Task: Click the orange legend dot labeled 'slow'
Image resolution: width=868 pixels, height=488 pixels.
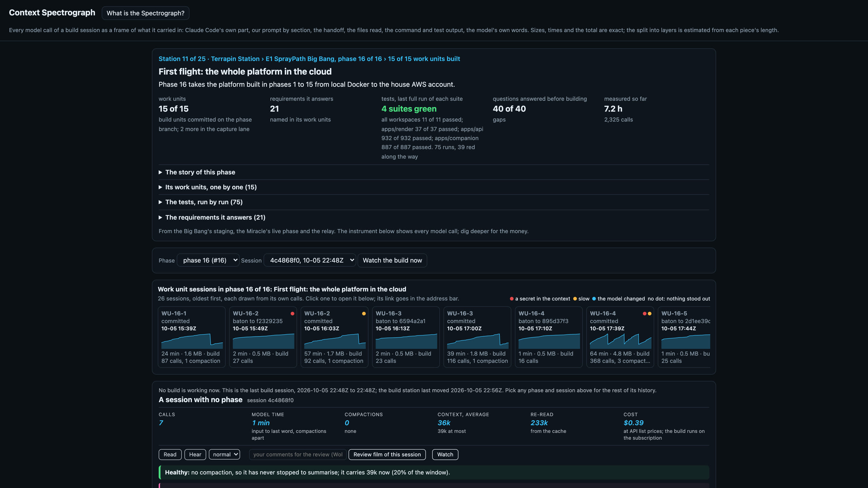Action: pyautogui.click(x=575, y=299)
